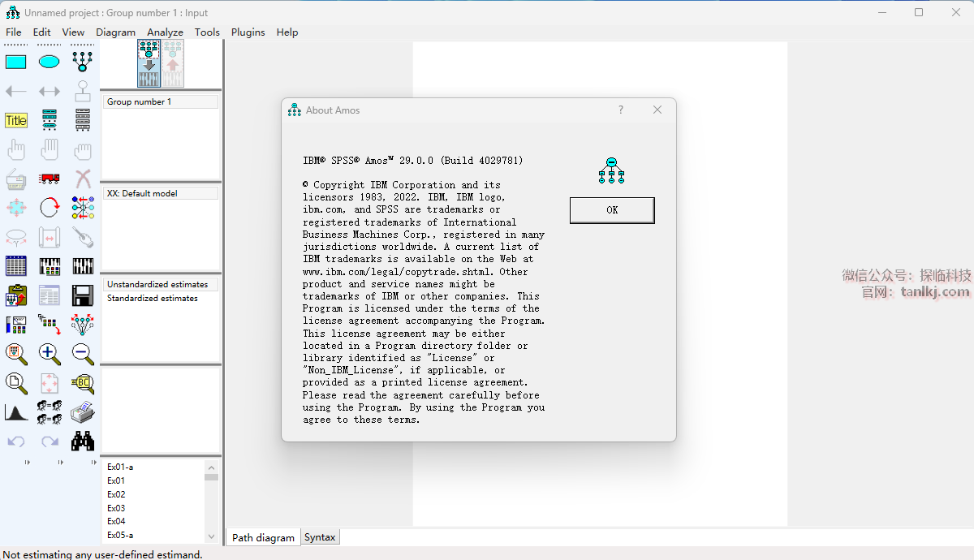Open the Select data files tool

16,266
